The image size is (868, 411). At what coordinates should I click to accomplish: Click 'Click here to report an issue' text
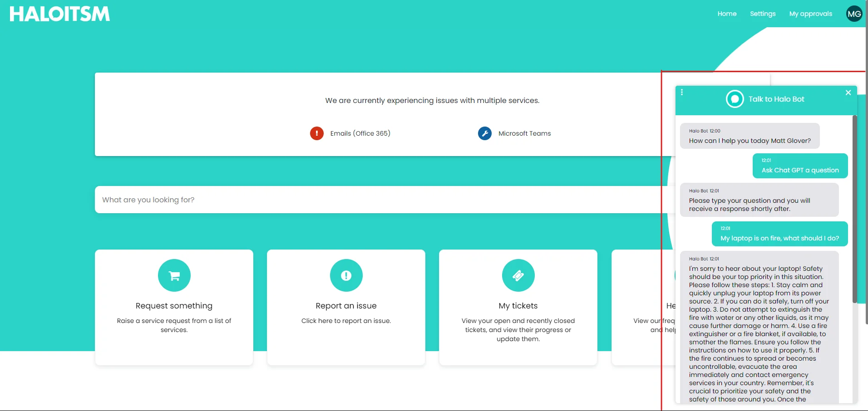(346, 321)
